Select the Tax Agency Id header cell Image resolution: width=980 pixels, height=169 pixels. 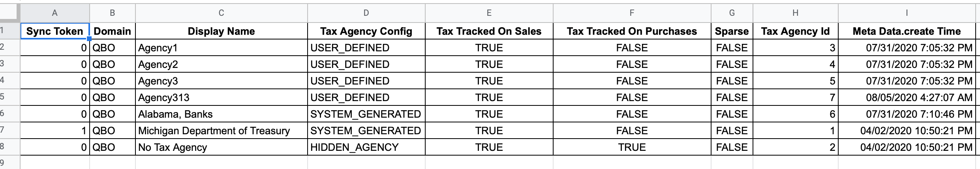click(x=795, y=31)
